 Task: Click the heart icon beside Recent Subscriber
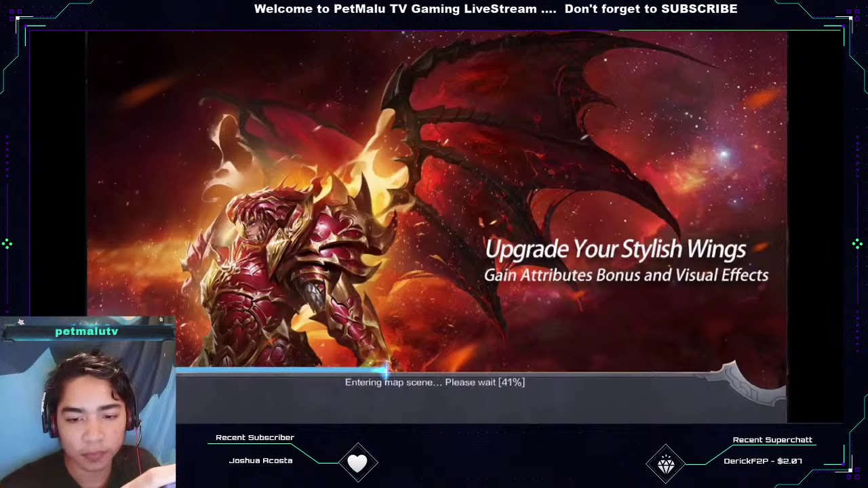pos(357,463)
